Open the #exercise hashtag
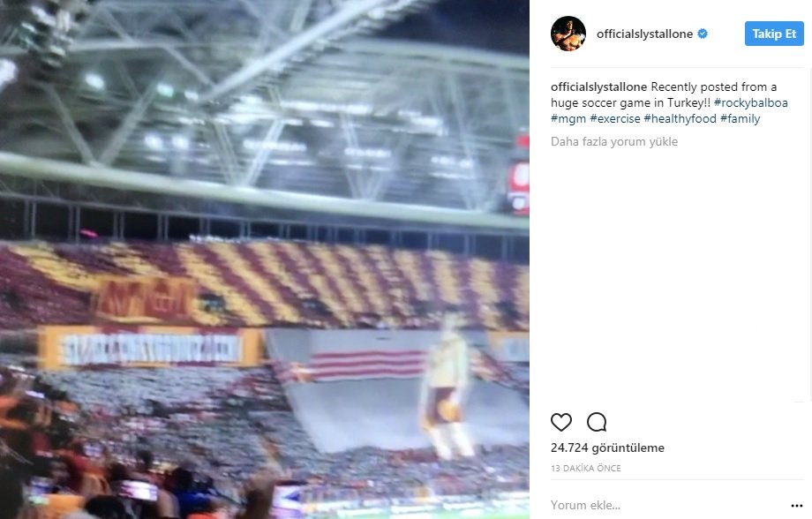The height and width of the screenshot is (519, 812). point(615,118)
